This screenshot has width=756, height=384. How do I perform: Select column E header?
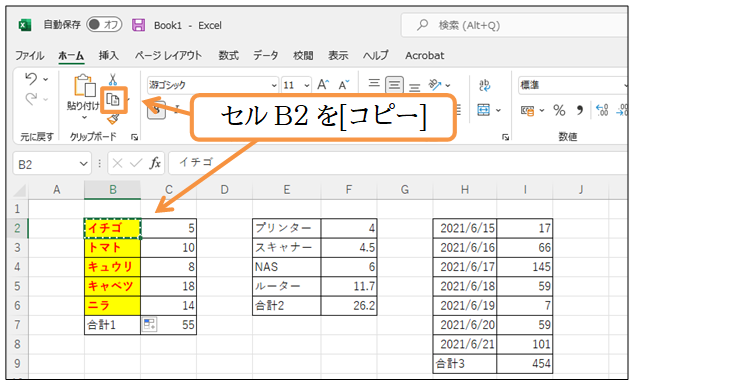click(x=287, y=190)
